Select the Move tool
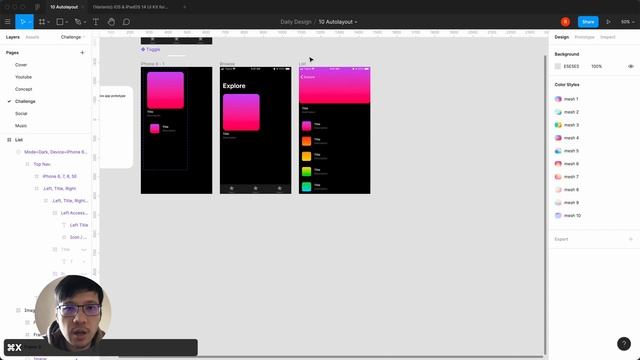The image size is (640, 360). click(22, 22)
